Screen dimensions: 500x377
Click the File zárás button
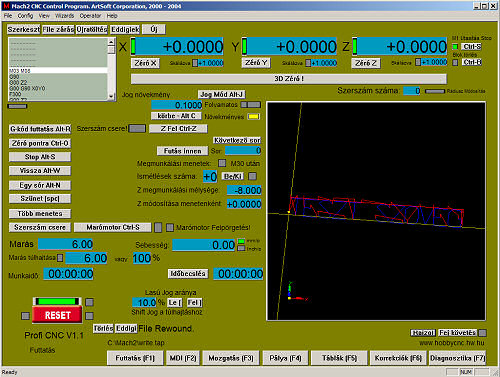[58, 29]
